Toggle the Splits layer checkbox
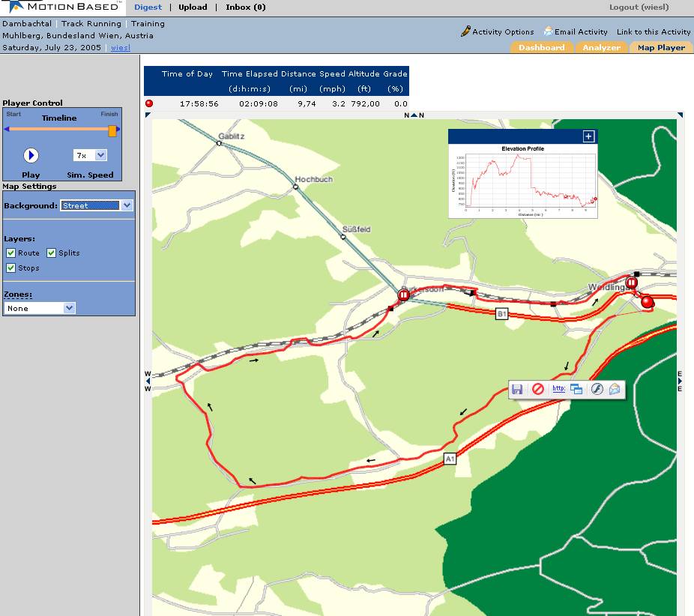The image size is (694, 616). point(52,253)
